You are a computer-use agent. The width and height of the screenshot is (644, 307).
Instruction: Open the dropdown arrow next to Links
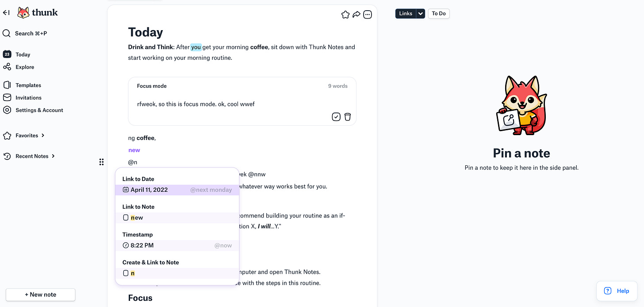[x=421, y=14]
